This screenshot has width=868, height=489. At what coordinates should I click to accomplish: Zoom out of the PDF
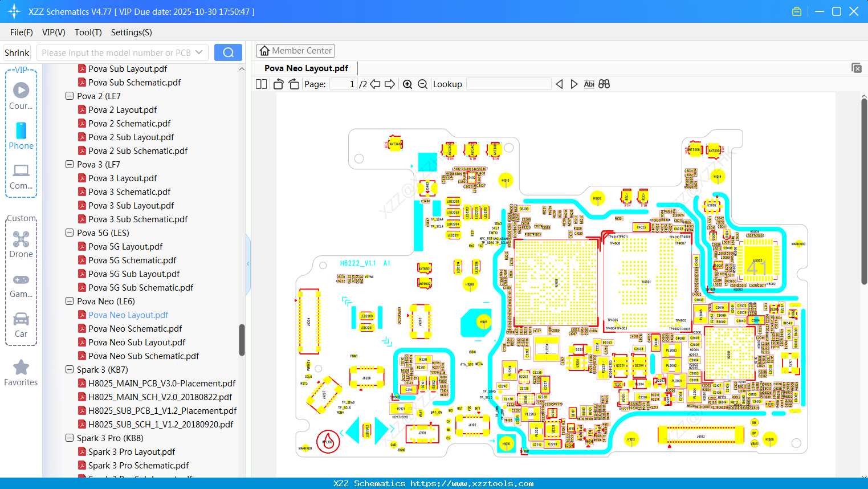[x=422, y=84]
